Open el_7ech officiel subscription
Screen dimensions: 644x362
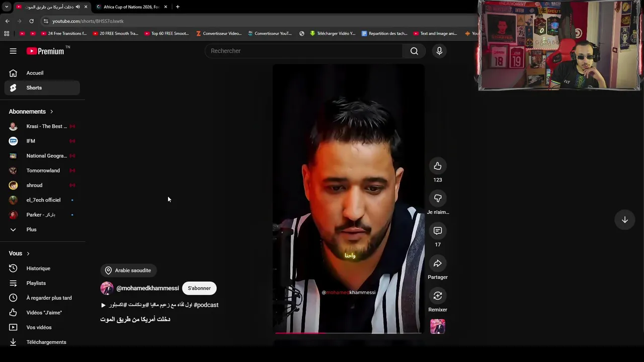(42, 200)
